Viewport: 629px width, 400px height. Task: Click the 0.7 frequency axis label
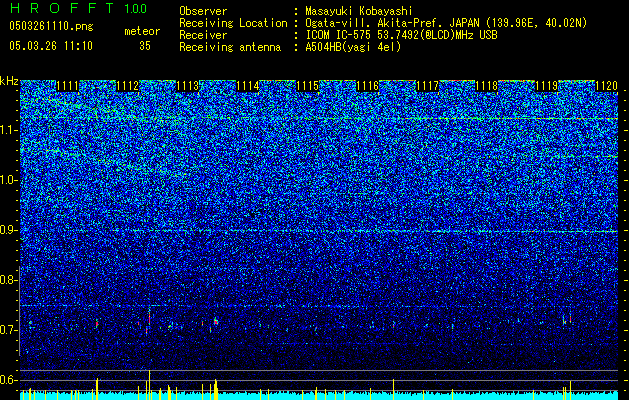pyautogui.click(x=8, y=330)
